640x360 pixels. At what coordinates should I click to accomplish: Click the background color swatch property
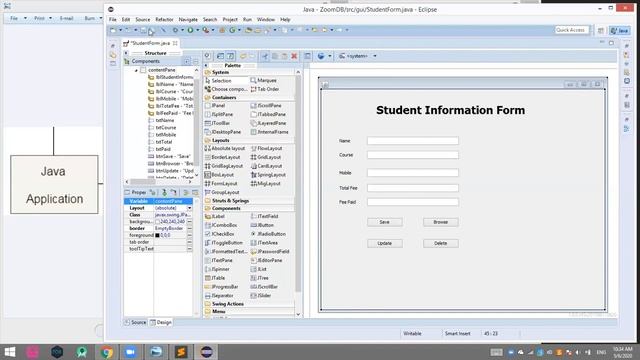158,222
